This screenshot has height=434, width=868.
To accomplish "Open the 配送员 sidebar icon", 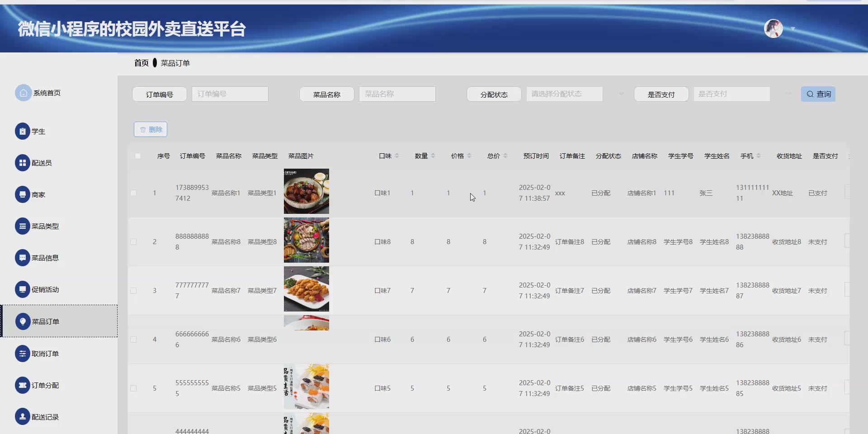I will pos(23,163).
